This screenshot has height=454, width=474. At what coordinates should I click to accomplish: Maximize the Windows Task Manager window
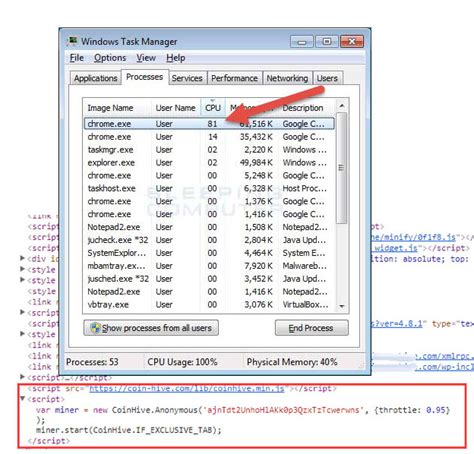point(327,42)
